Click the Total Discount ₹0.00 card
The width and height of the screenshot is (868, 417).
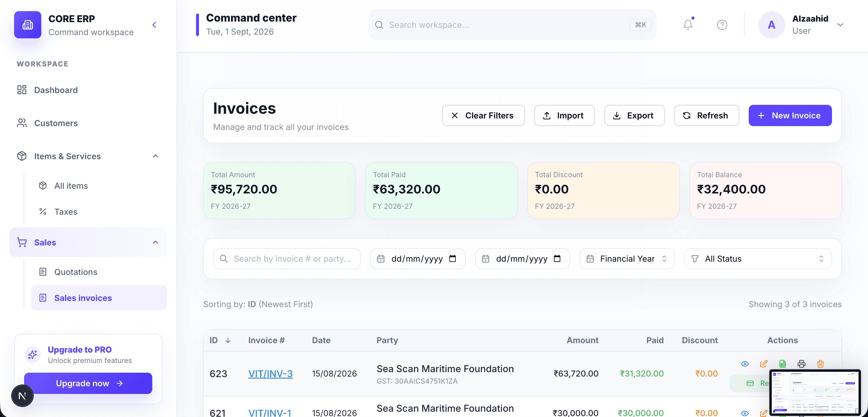coord(603,190)
